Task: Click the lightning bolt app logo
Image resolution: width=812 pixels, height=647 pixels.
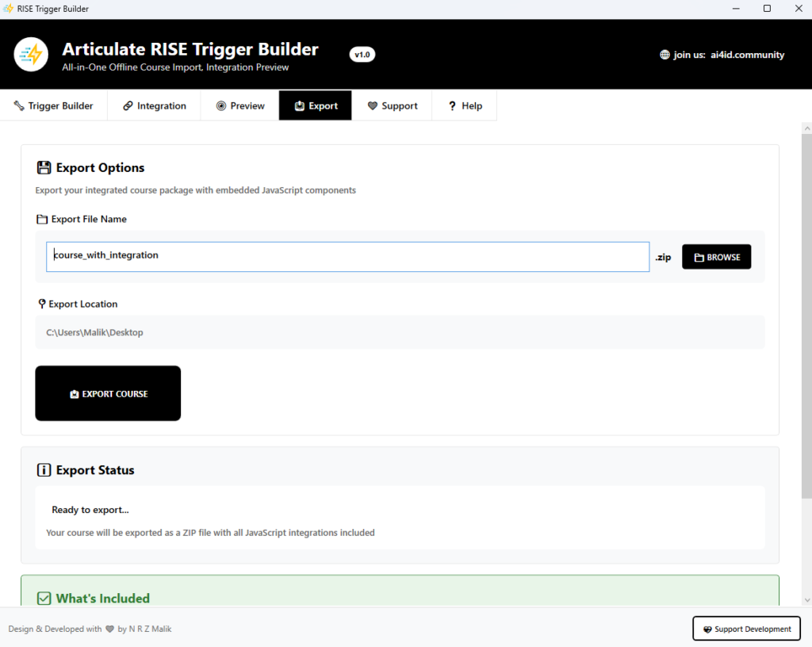Action: coord(31,55)
